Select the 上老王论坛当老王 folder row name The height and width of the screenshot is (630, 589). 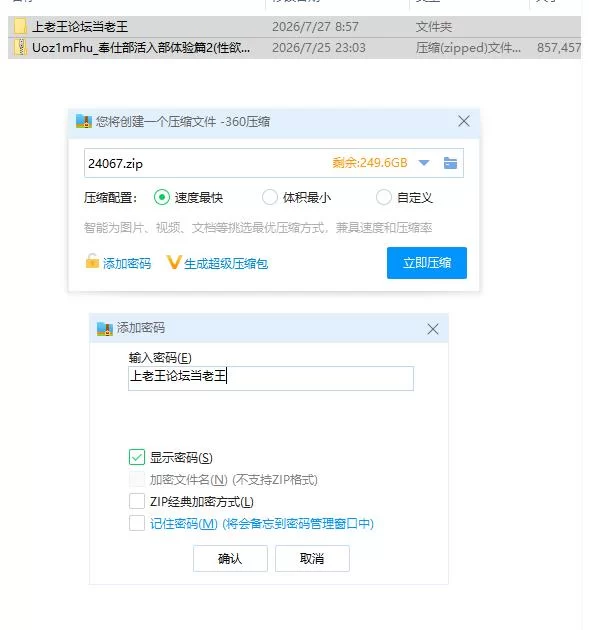(80, 27)
